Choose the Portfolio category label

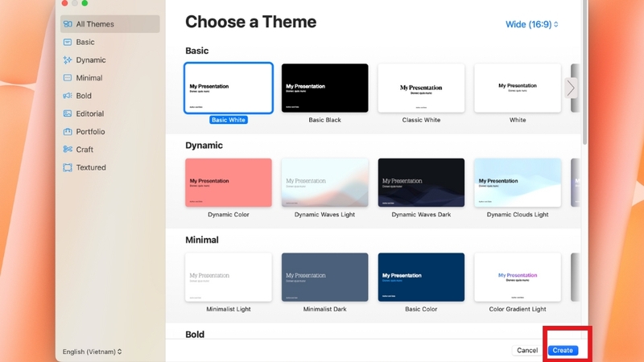[x=90, y=132]
